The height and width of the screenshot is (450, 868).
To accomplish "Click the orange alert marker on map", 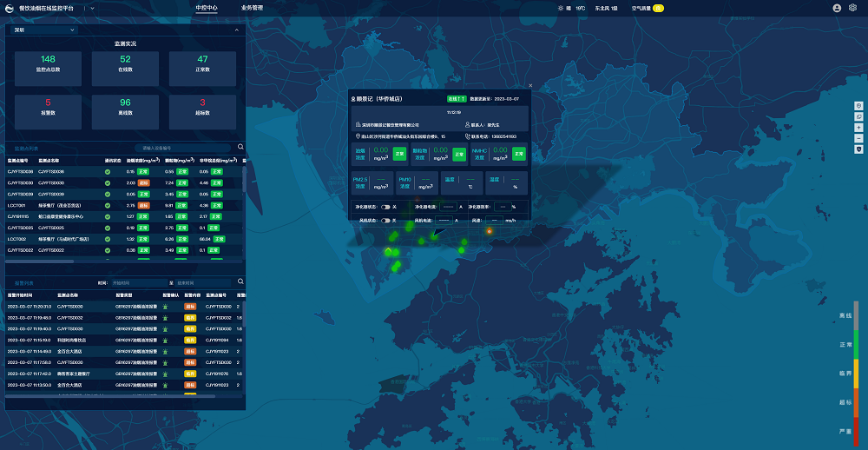I will (x=490, y=231).
